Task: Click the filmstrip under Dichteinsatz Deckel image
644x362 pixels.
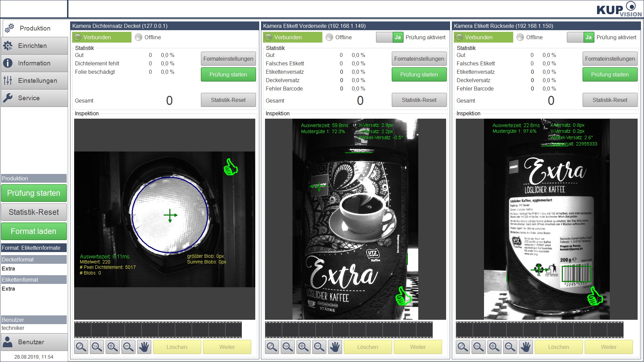Action: pos(158,330)
